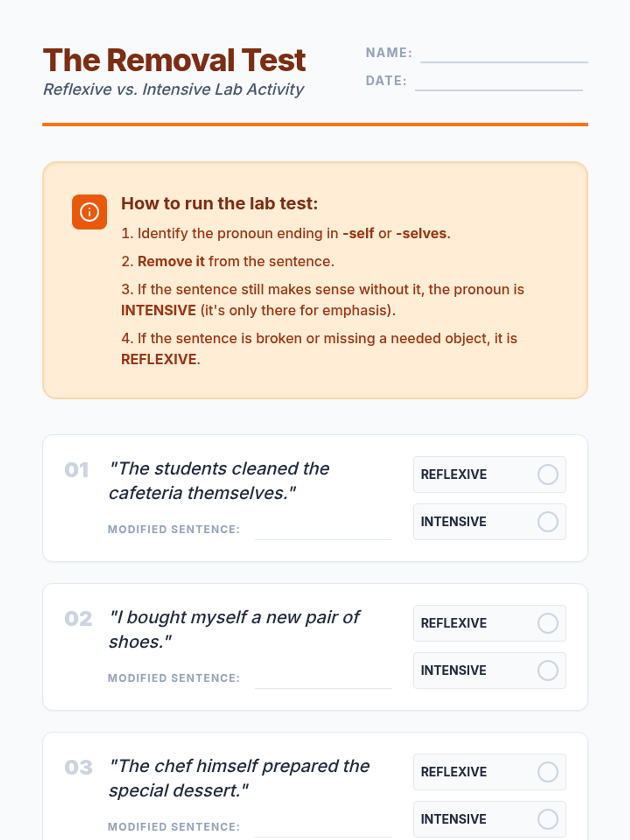Click the number 02 label
The width and height of the screenshot is (630, 840).
click(x=78, y=618)
